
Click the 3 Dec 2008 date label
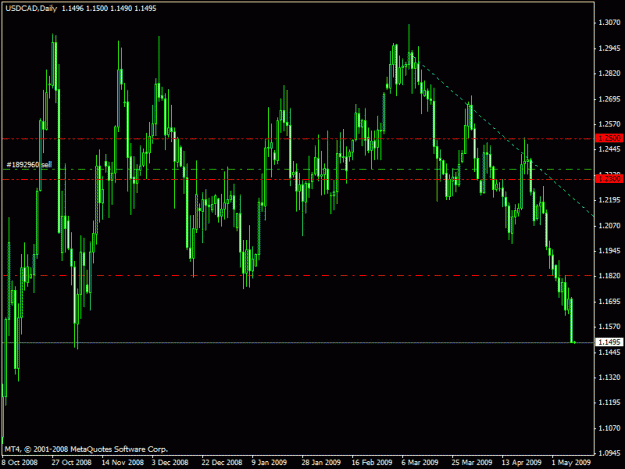[x=170, y=463]
